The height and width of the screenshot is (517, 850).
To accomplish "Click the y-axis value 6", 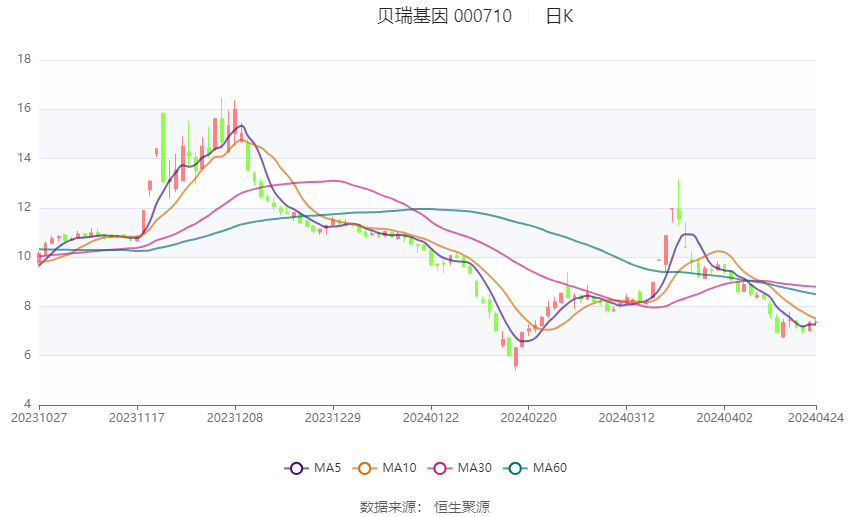I will pos(28,355).
